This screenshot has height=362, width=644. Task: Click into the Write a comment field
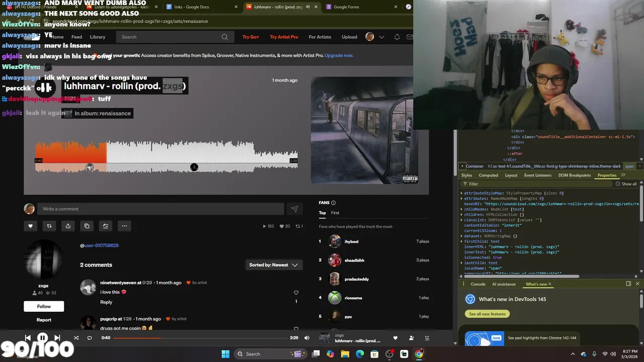161,209
